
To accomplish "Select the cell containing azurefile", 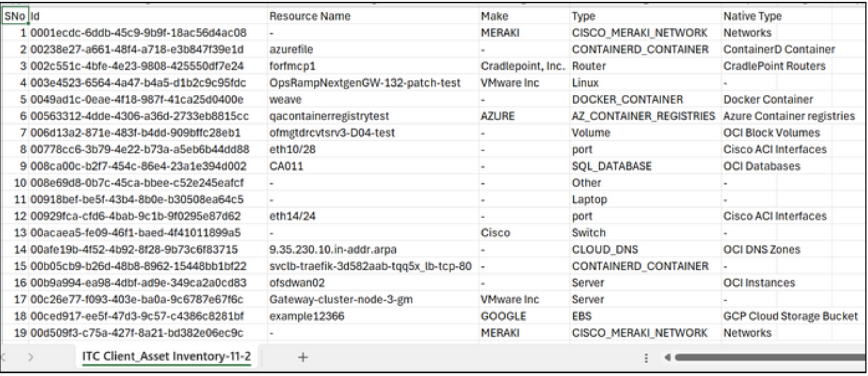I will click(291, 50).
